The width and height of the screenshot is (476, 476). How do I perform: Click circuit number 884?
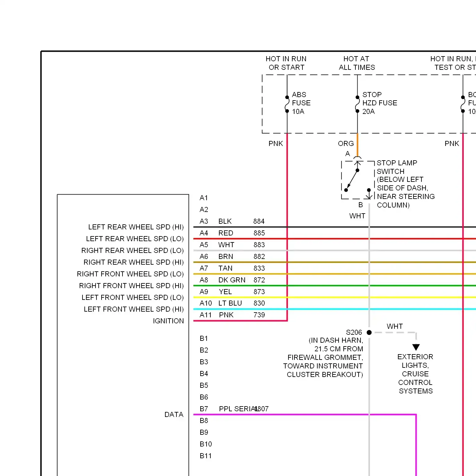(x=259, y=221)
